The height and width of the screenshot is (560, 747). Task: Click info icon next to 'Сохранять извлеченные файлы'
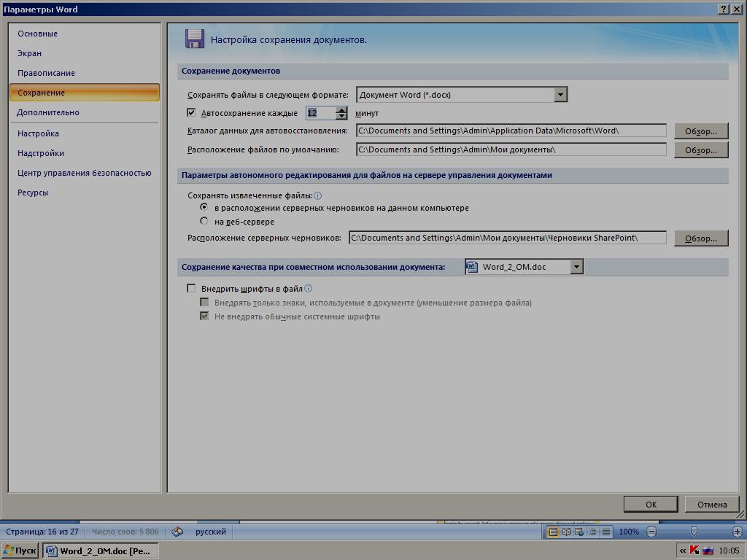click(318, 195)
